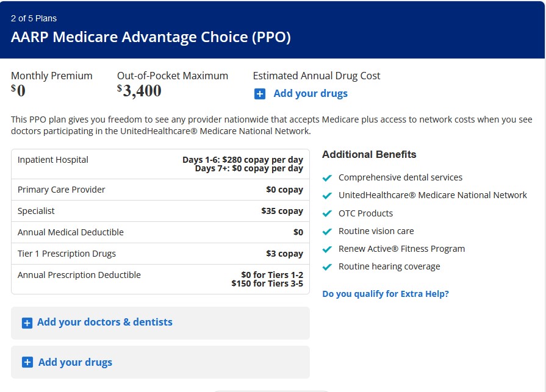Click plus icon beside Estimated Annual Drug Cost
The height and width of the screenshot is (392, 546).
point(260,94)
